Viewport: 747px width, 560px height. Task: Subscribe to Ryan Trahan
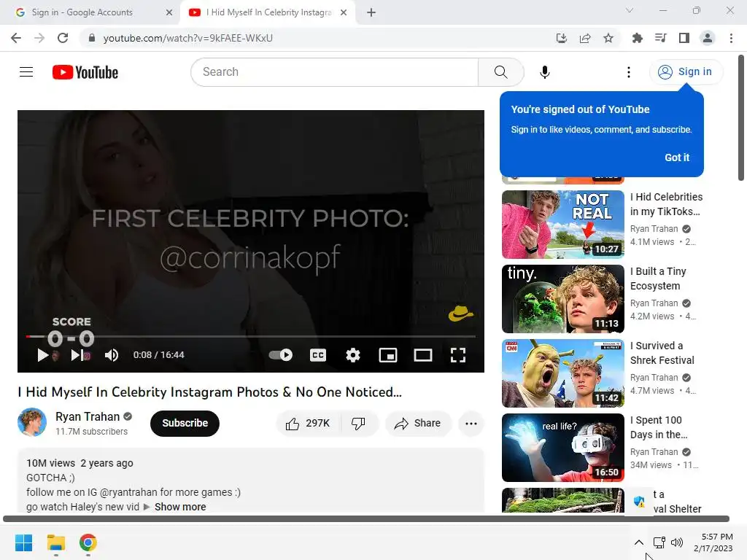pos(185,424)
